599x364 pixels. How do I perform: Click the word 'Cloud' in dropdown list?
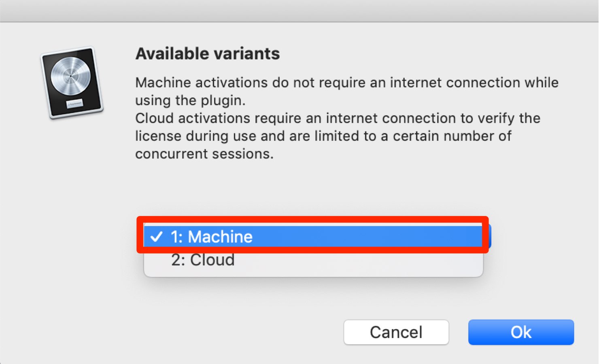(x=212, y=260)
